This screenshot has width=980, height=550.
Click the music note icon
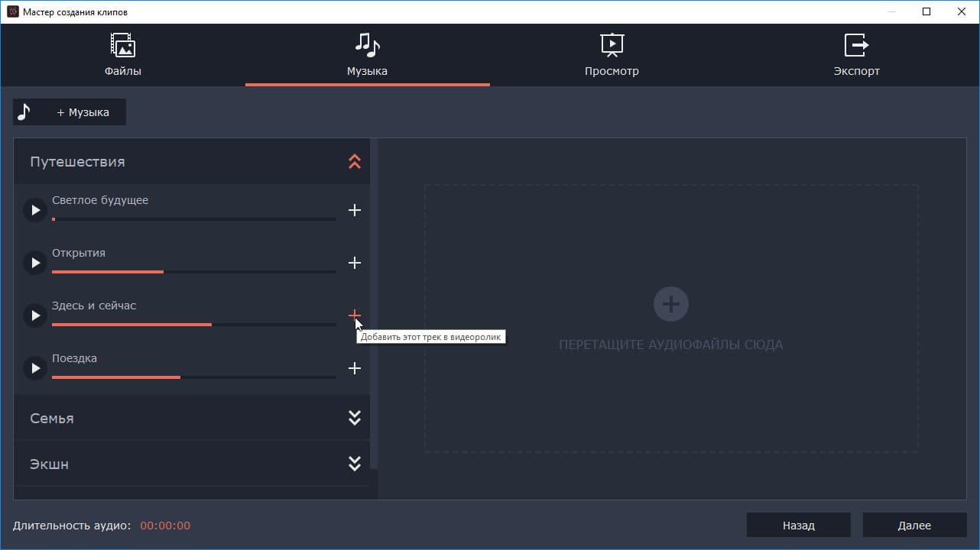24,112
